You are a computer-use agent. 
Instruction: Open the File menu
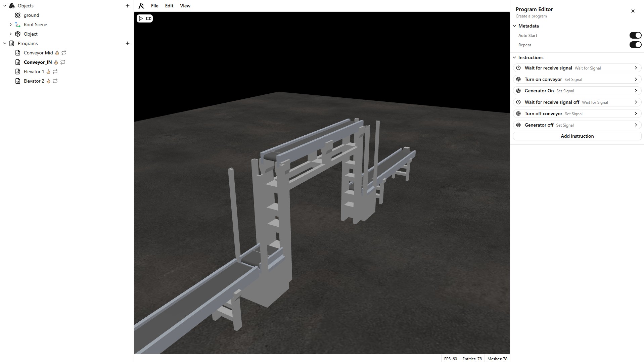coord(154,6)
